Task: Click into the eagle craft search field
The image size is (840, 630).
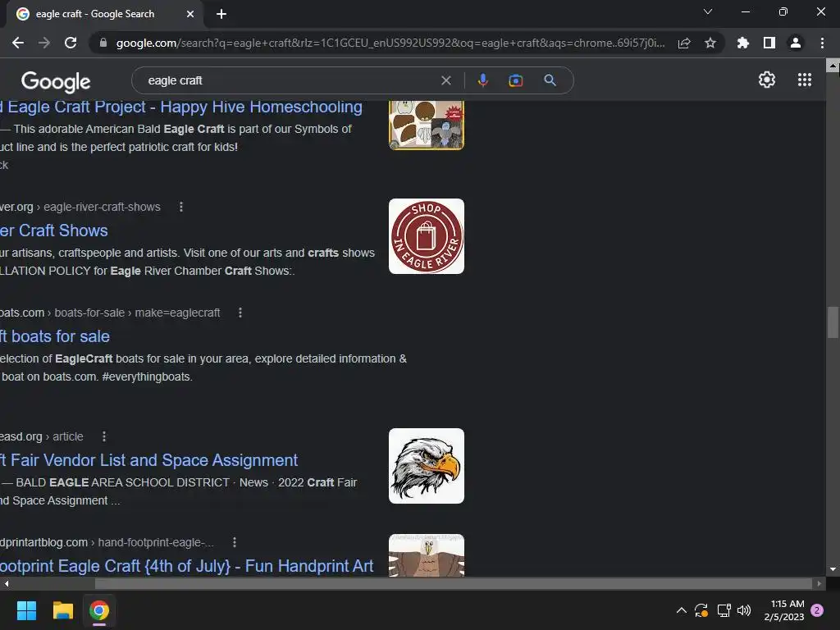Action: tap(290, 80)
